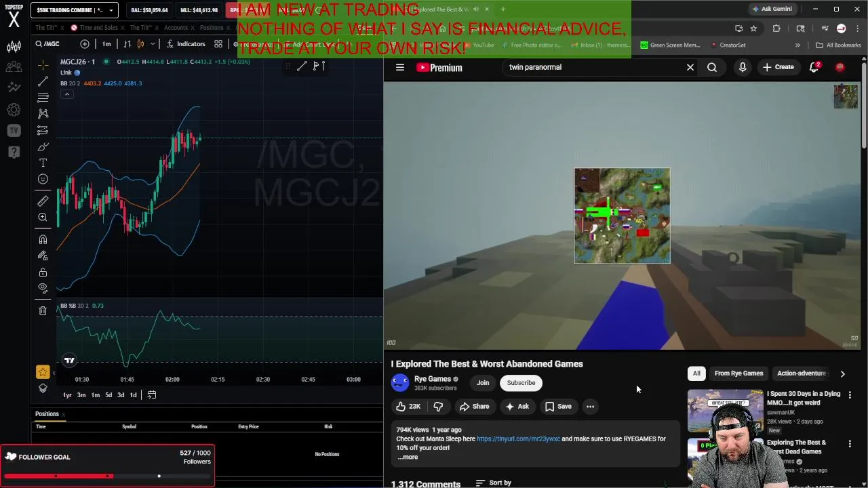Show the object tree layers icon

43,388
